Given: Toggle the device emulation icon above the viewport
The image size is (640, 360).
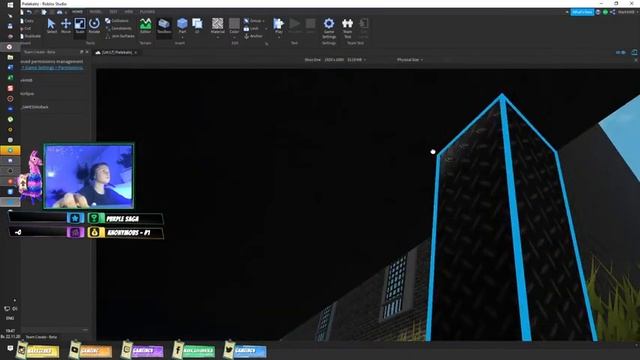Looking at the screenshot, I should coord(634,52).
